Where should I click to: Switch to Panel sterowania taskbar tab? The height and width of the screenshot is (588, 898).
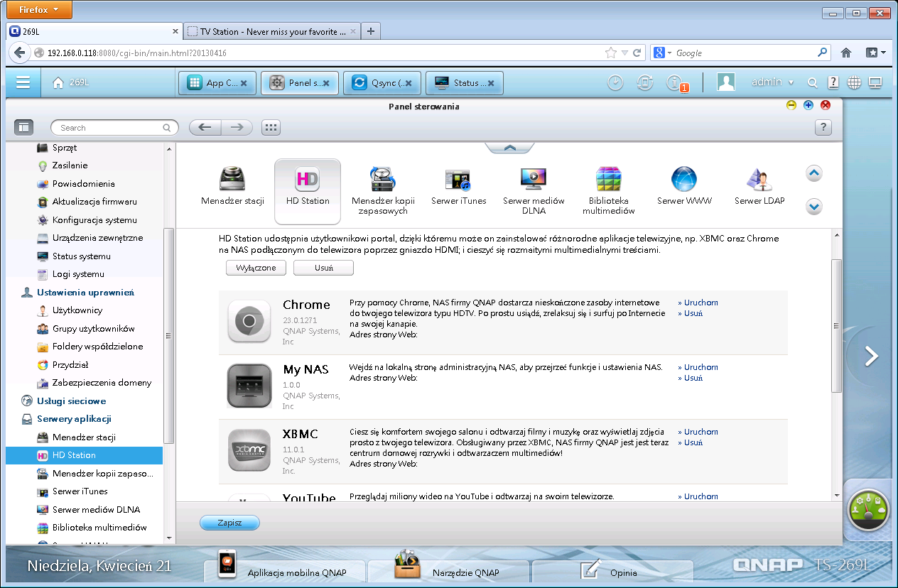click(x=298, y=82)
